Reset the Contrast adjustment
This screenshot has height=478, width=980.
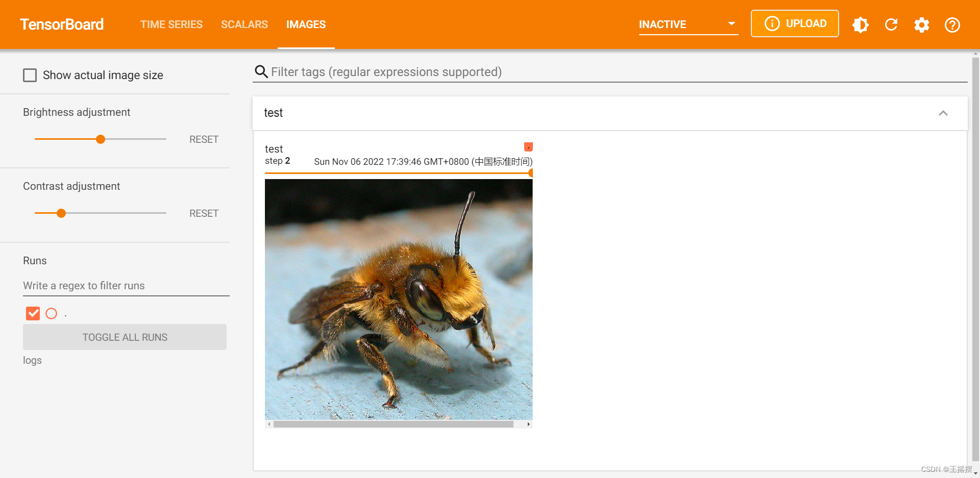click(x=204, y=213)
